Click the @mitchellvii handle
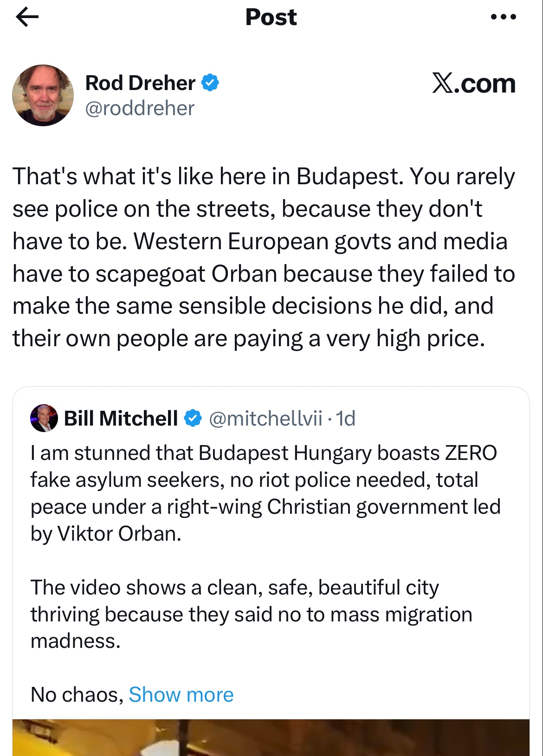 [x=265, y=418]
